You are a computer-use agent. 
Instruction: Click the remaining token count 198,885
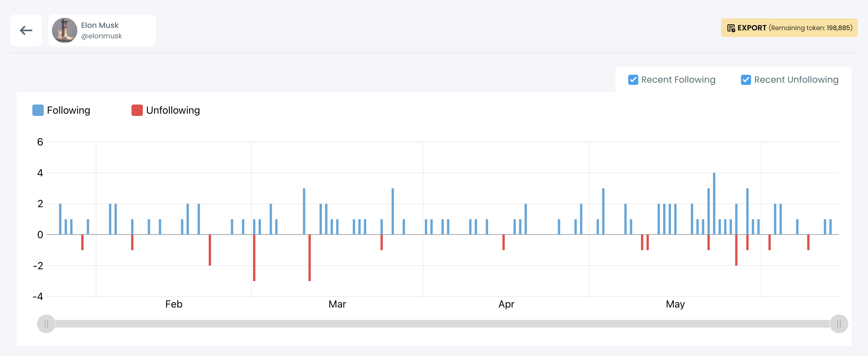[x=838, y=28]
